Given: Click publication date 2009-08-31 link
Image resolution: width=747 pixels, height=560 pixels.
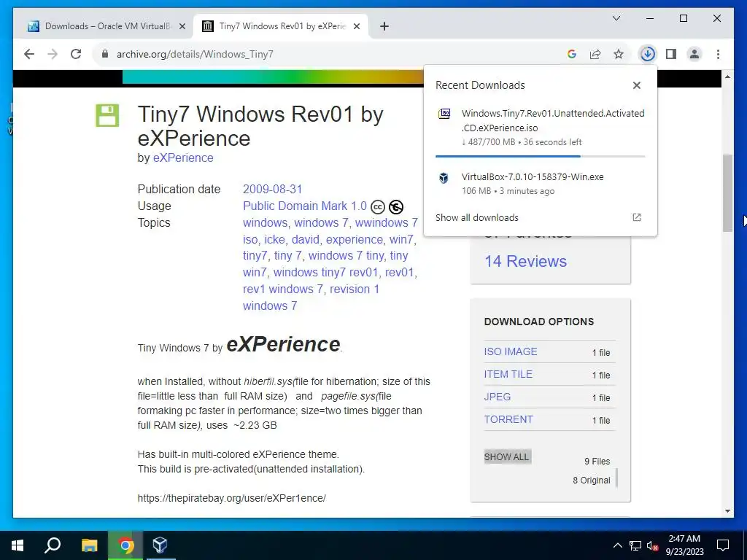Looking at the screenshot, I should point(273,189).
